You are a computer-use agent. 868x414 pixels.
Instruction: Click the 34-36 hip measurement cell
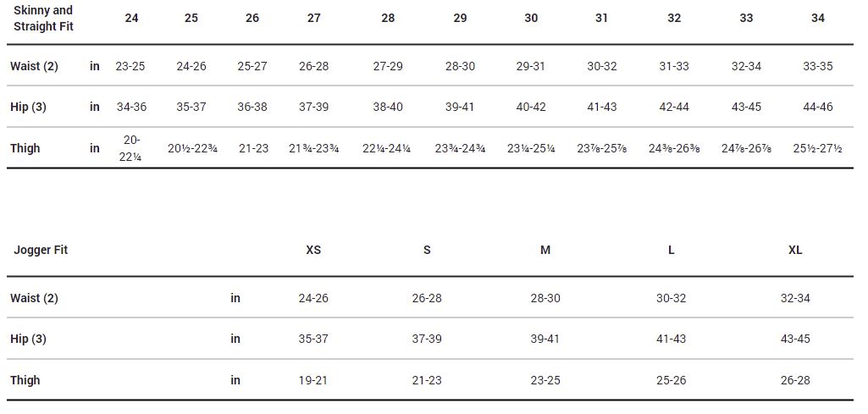tap(131, 108)
